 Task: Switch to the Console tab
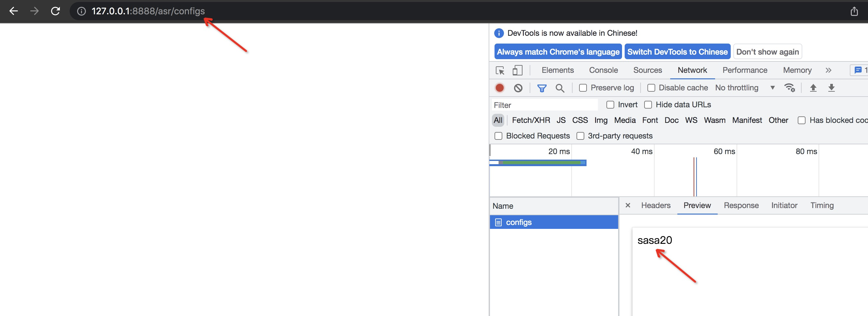[604, 70]
